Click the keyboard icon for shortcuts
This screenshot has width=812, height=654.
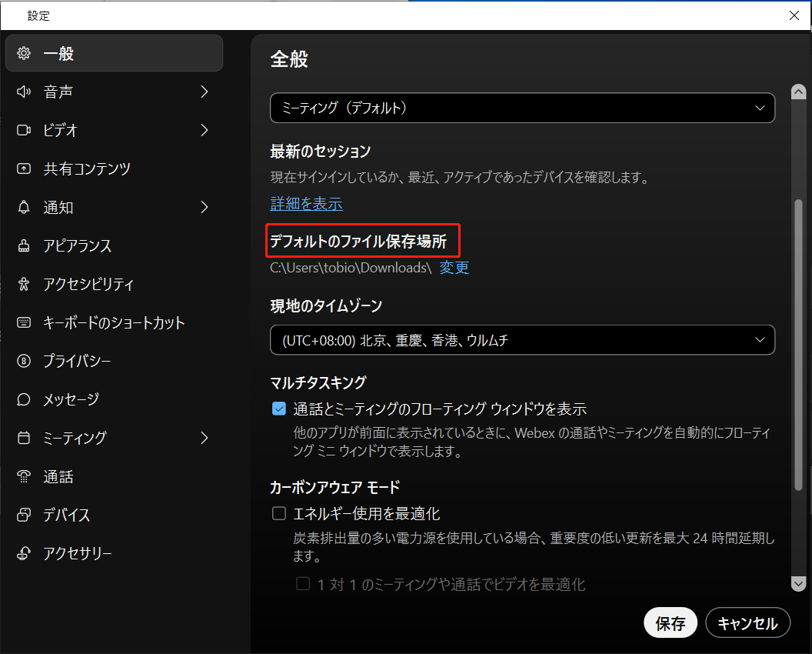(x=24, y=322)
